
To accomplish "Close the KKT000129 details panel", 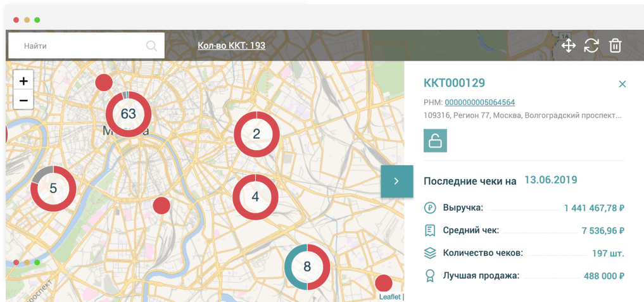I will coord(622,84).
